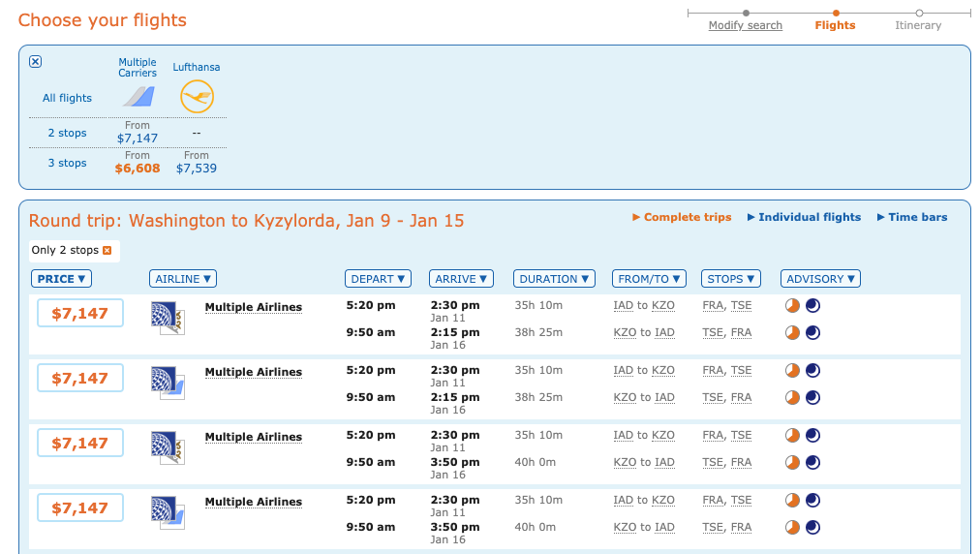Open the DEPART sort dropdown

point(378,279)
